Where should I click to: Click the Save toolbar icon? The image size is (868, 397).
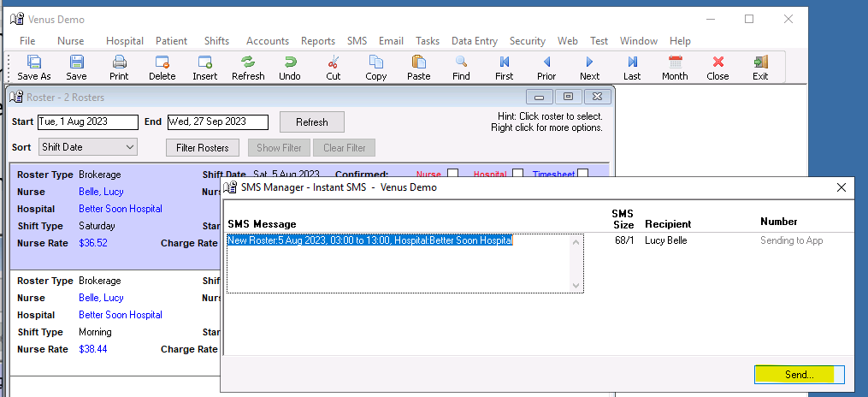pyautogui.click(x=76, y=62)
